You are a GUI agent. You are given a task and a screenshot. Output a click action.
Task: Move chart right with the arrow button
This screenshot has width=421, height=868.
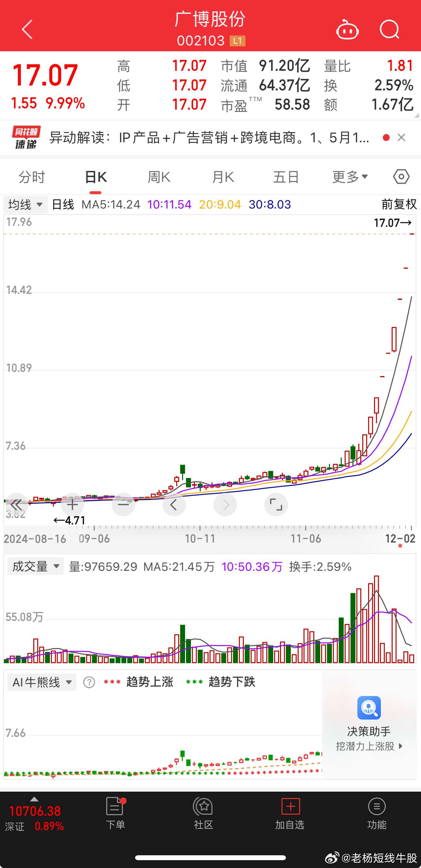[x=225, y=504]
